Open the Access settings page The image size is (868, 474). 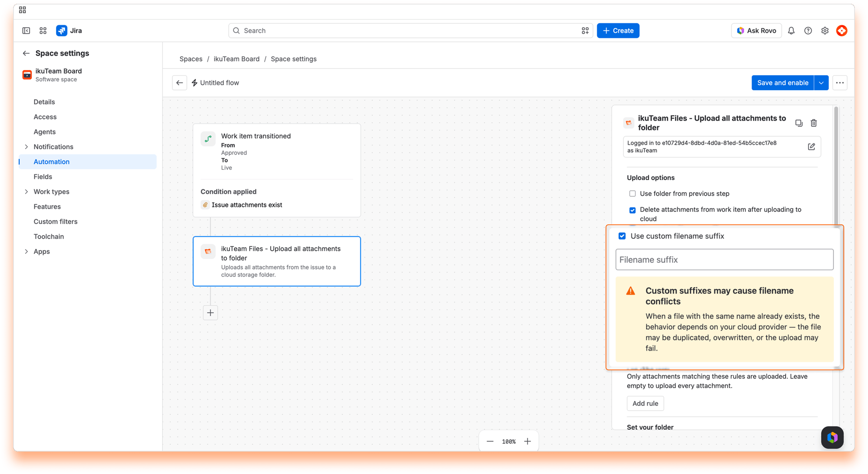(x=45, y=117)
